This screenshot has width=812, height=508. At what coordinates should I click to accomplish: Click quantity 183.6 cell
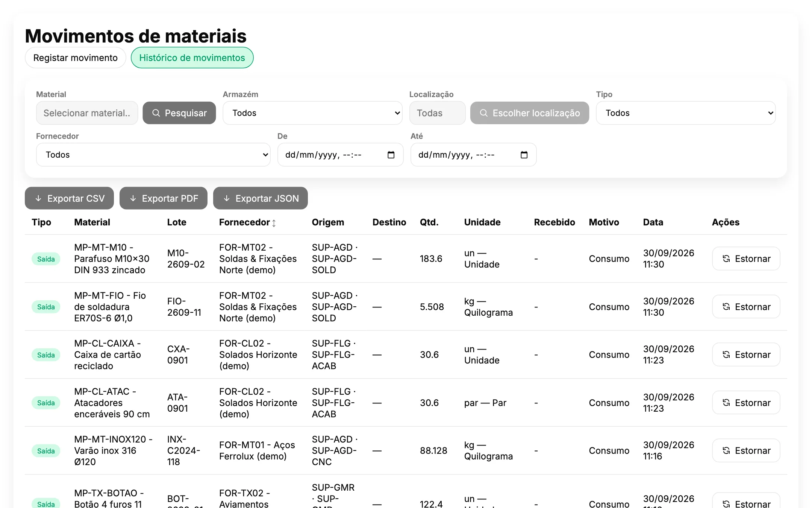(431, 259)
